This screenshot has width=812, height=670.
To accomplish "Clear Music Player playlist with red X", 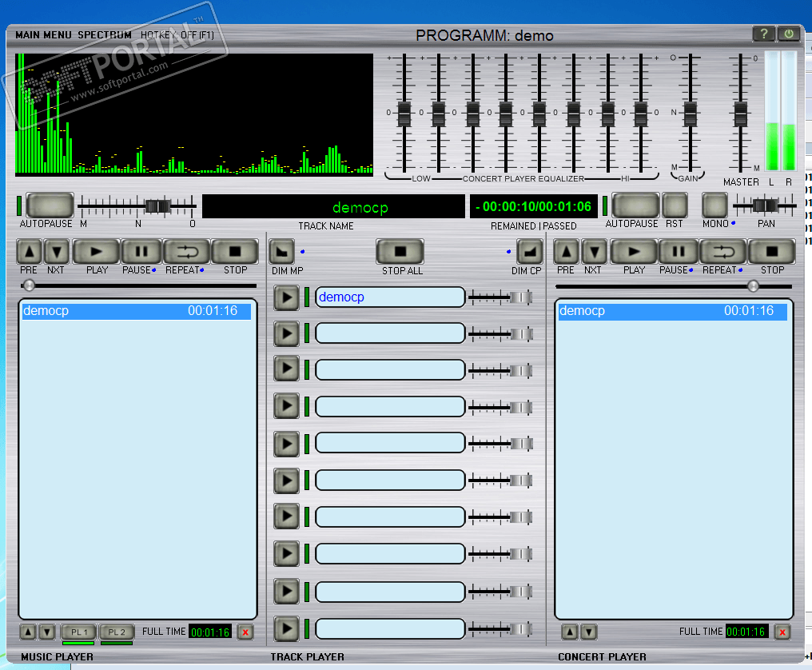I will [245, 632].
